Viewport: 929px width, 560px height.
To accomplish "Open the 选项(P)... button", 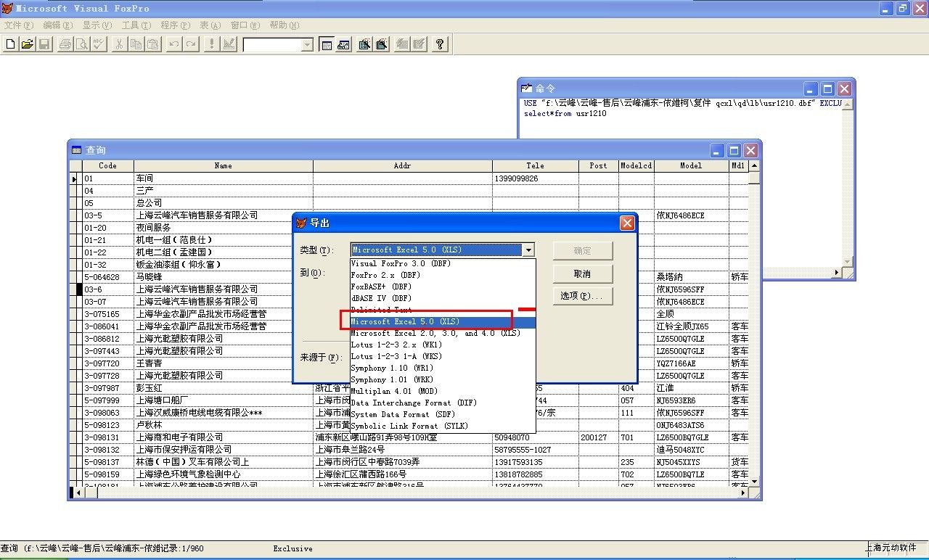I will (x=582, y=296).
